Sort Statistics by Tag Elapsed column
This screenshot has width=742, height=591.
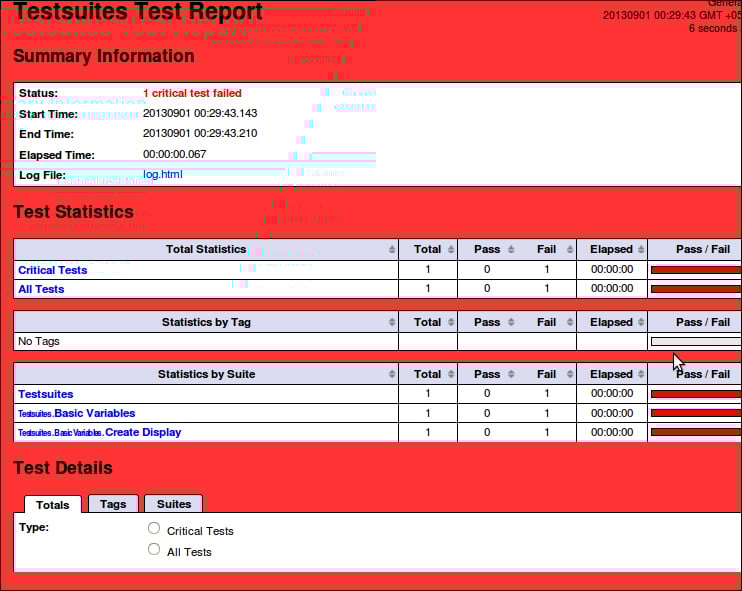tap(641, 322)
